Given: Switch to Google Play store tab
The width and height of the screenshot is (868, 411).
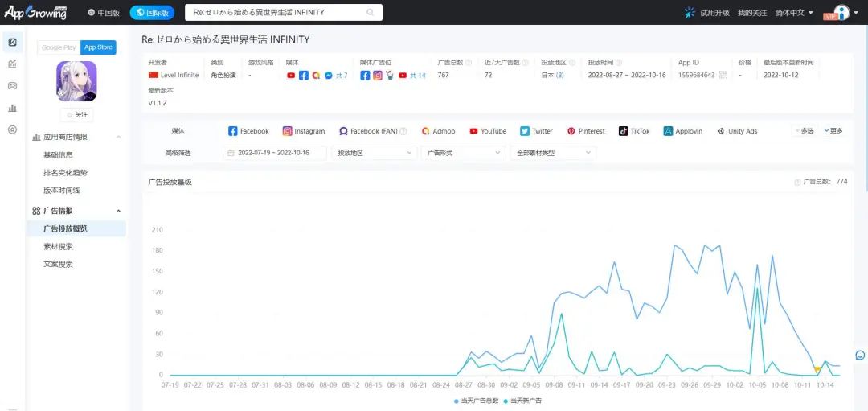Looking at the screenshot, I should 59,47.
